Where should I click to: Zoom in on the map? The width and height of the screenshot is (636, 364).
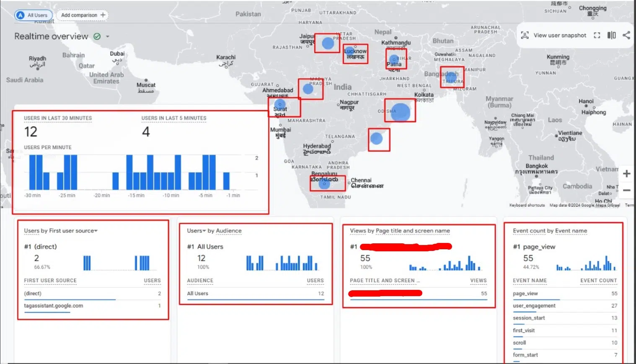pyautogui.click(x=626, y=174)
